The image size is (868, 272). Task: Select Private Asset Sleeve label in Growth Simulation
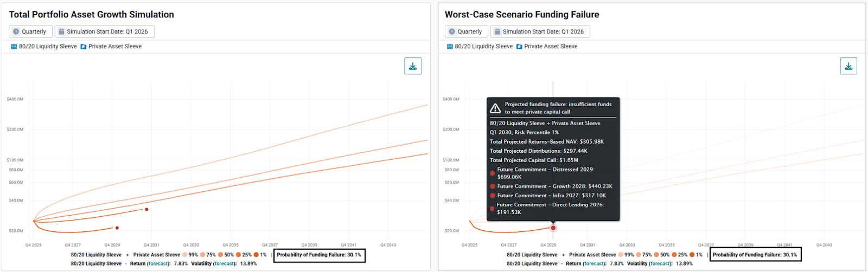click(115, 47)
